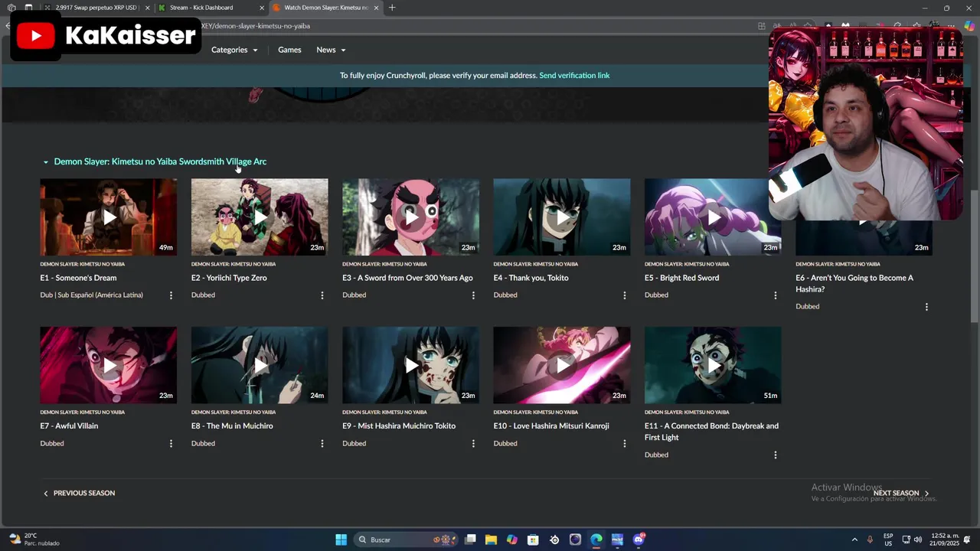Play E9 Mist Hashira Muichiro Tokito thumbnail
Screen dimensions: 980x551
[x=410, y=365]
